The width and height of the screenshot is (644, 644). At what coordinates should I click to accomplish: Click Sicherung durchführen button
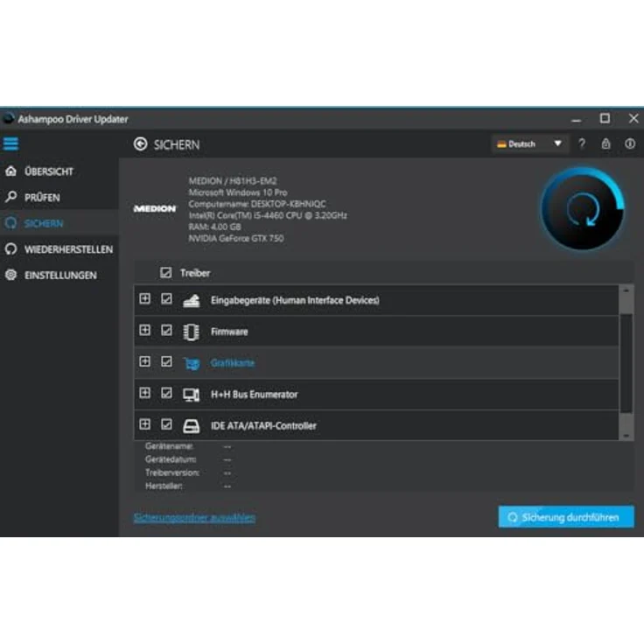click(x=566, y=517)
